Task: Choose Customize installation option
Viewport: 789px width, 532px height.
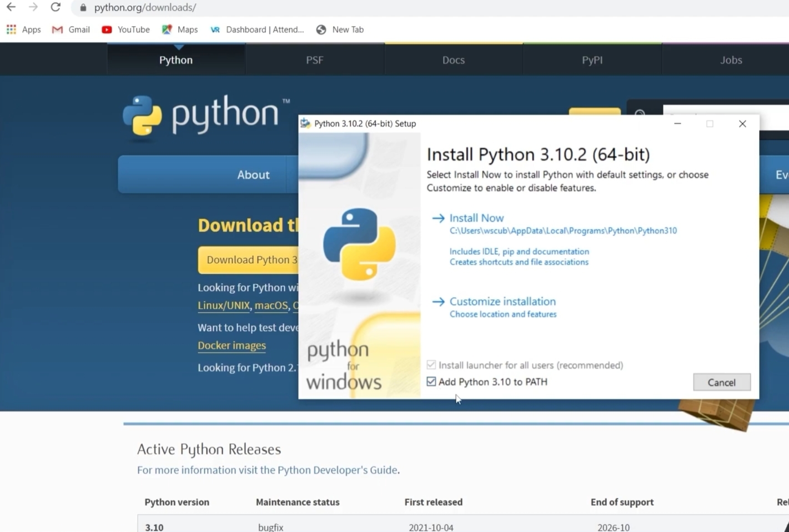Action: (502, 302)
